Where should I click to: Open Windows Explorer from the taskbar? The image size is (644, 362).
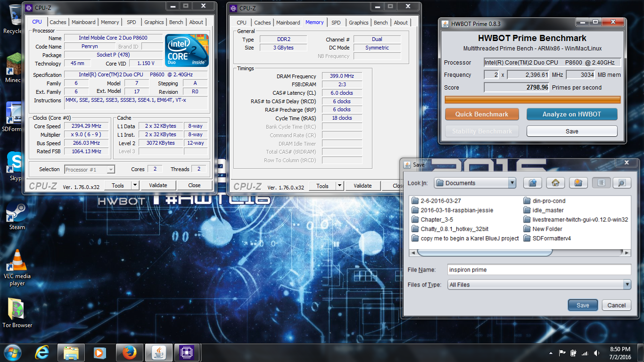pyautogui.click(x=71, y=353)
